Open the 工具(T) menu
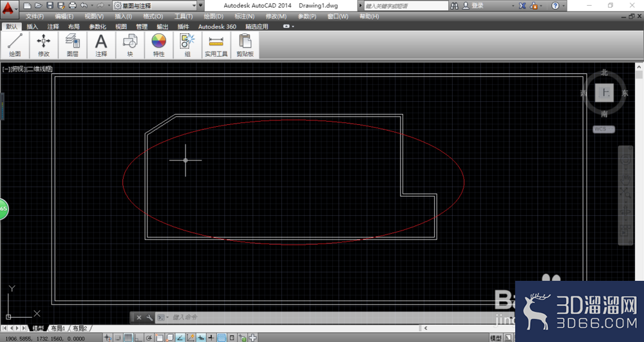Viewport: 644px width, 342px height. tap(183, 16)
